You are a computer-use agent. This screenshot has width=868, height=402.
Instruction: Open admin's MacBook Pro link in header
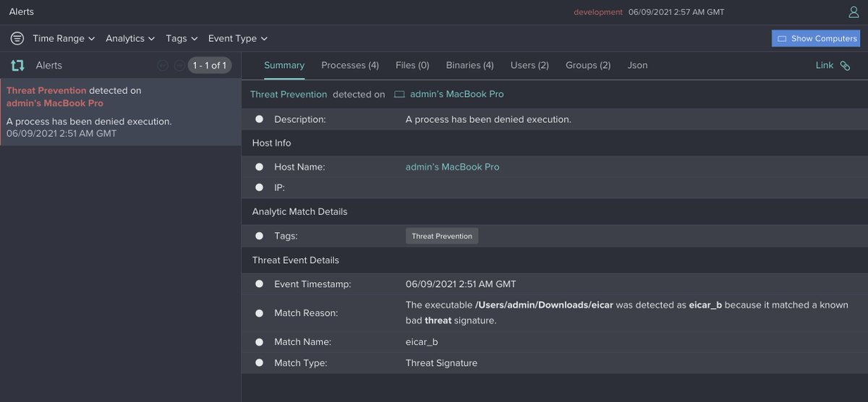point(457,94)
